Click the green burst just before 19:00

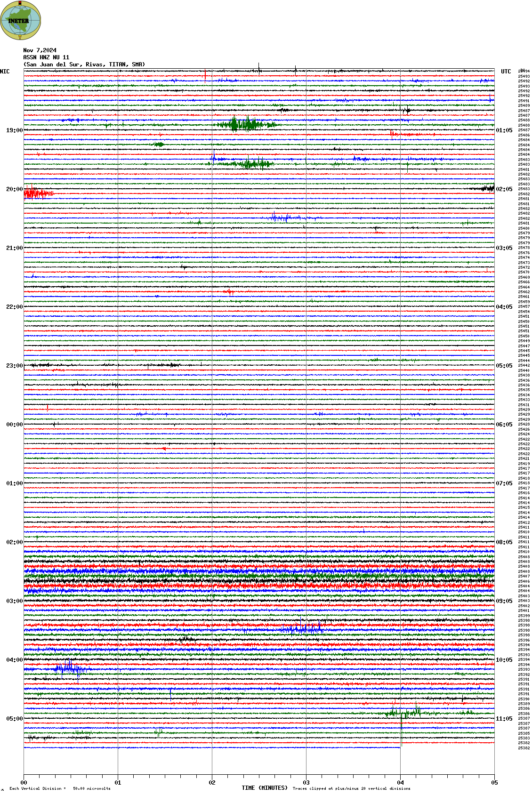coord(245,125)
